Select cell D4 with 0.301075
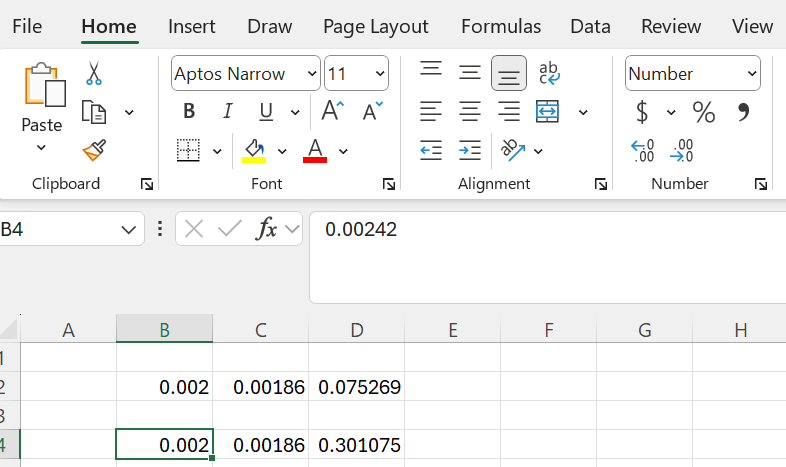786x467 pixels. [356, 444]
